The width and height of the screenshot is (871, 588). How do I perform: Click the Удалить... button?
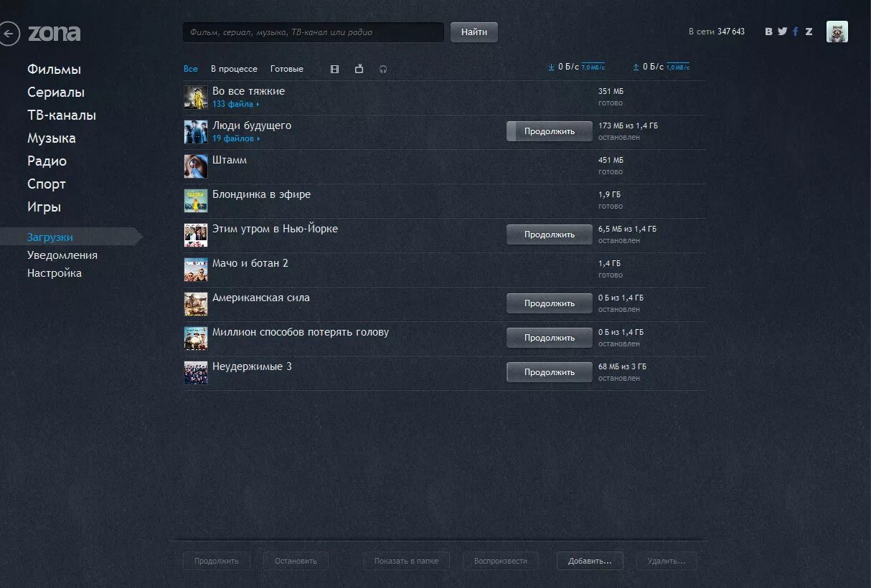coord(667,561)
